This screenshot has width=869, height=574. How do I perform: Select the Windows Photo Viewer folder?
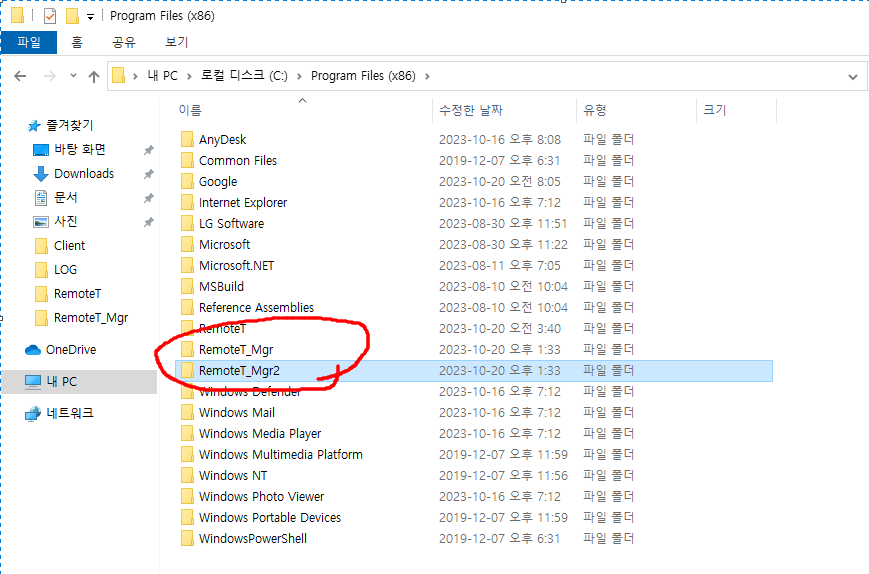tap(261, 497)
